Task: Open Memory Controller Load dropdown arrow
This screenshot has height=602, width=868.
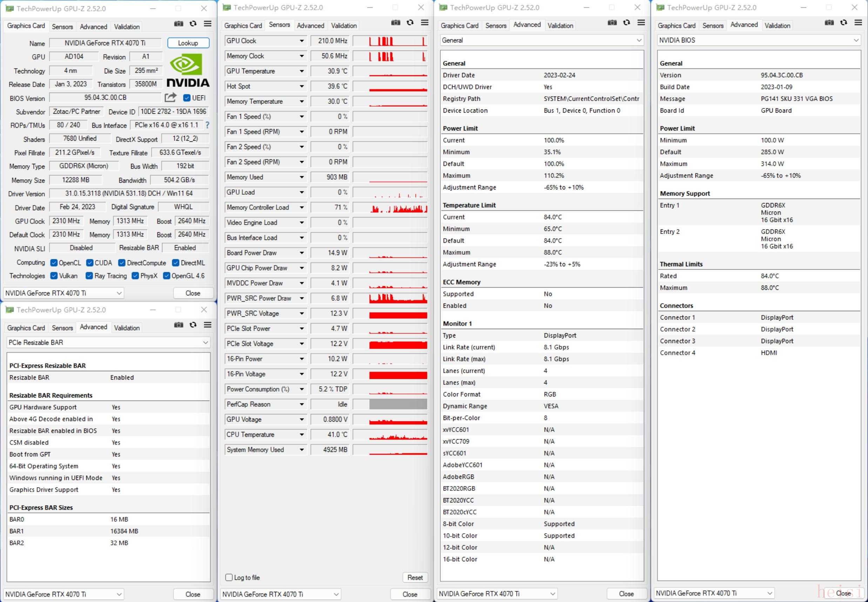Action: click(302, 207)
